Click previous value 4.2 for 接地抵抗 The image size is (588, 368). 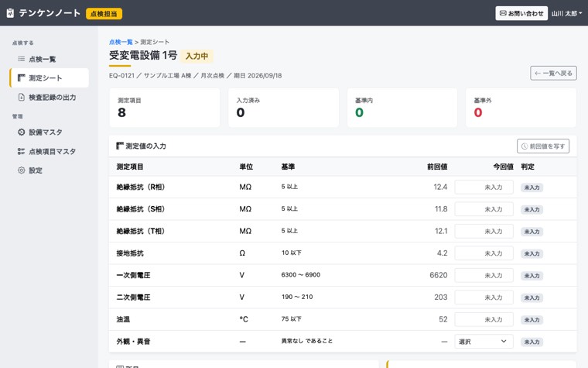442,253
